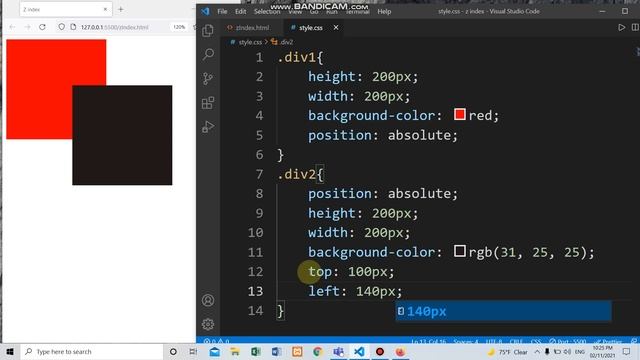Click line number 7 in the gutter
The image size is (640, 360).
tap(260, 174)
